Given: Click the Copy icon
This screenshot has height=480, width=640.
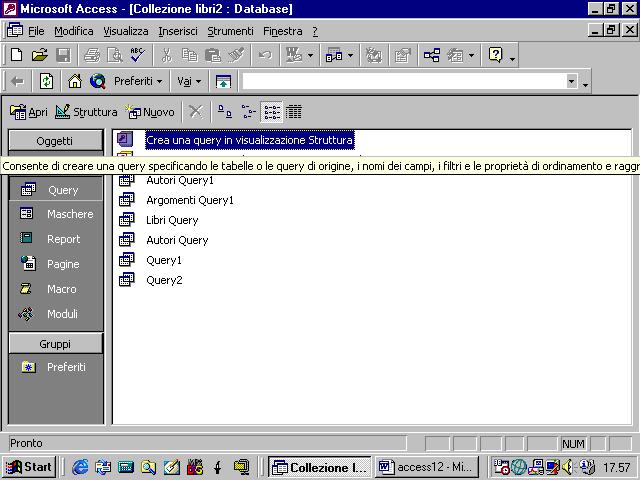Looking at the screenshot, I should 189,55.
